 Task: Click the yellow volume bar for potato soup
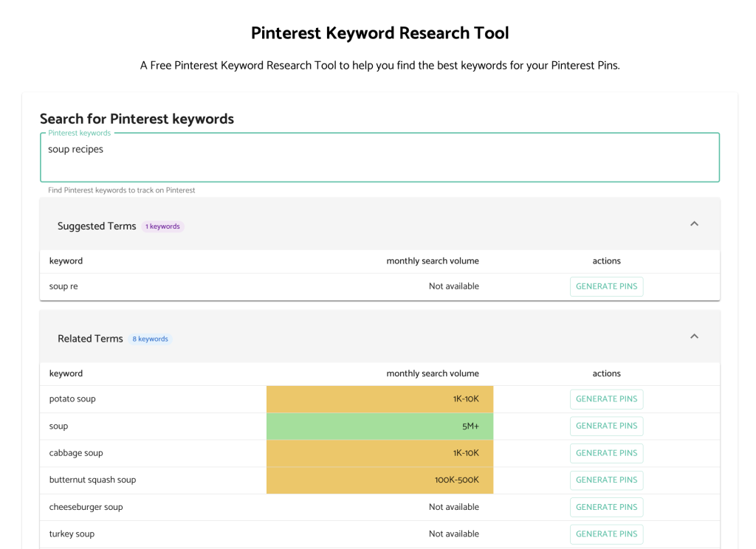pos(379,398)
